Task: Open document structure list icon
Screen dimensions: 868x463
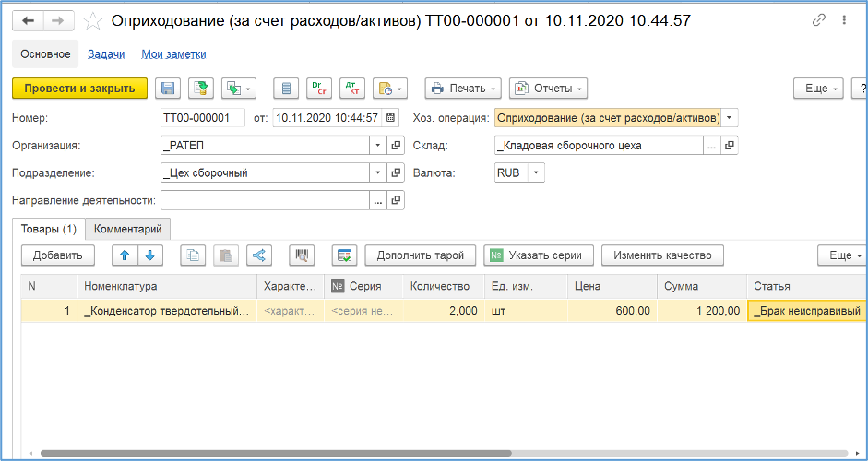Action: pos(286,89)
